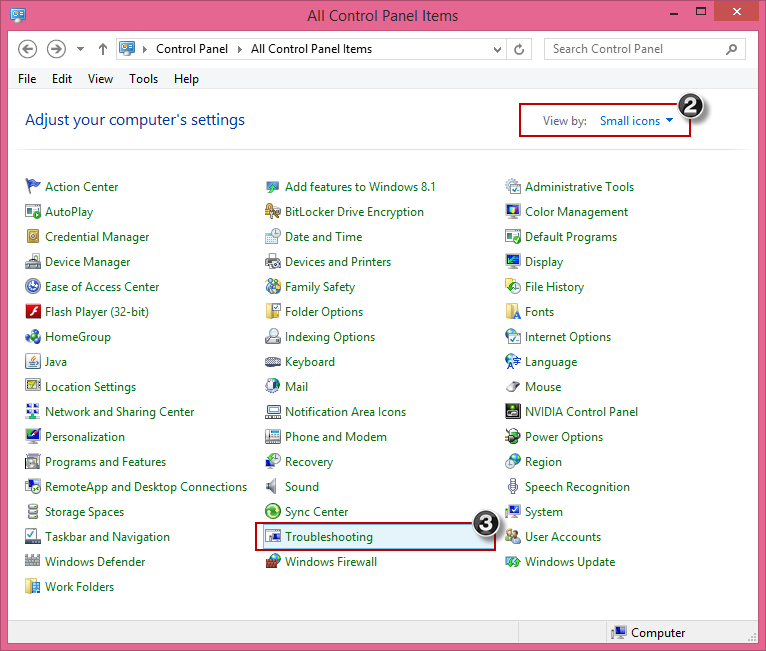Open the Tools menu
766x651 pixels.
point(143,79)
